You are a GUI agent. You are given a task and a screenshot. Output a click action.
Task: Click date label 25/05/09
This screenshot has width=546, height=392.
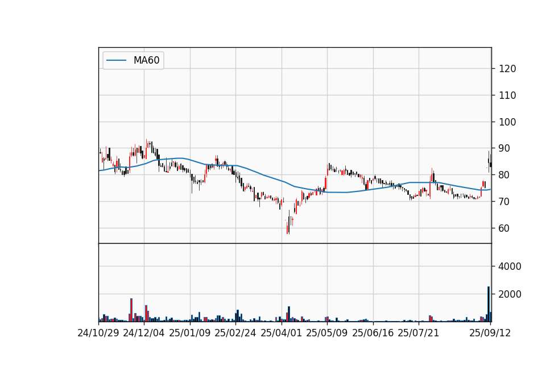327,333
